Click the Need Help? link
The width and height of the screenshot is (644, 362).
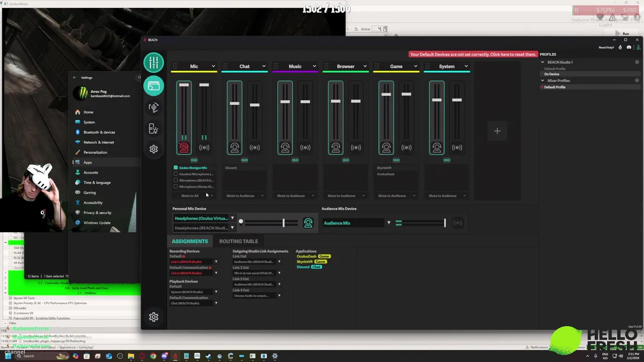(x=606, y=47)
